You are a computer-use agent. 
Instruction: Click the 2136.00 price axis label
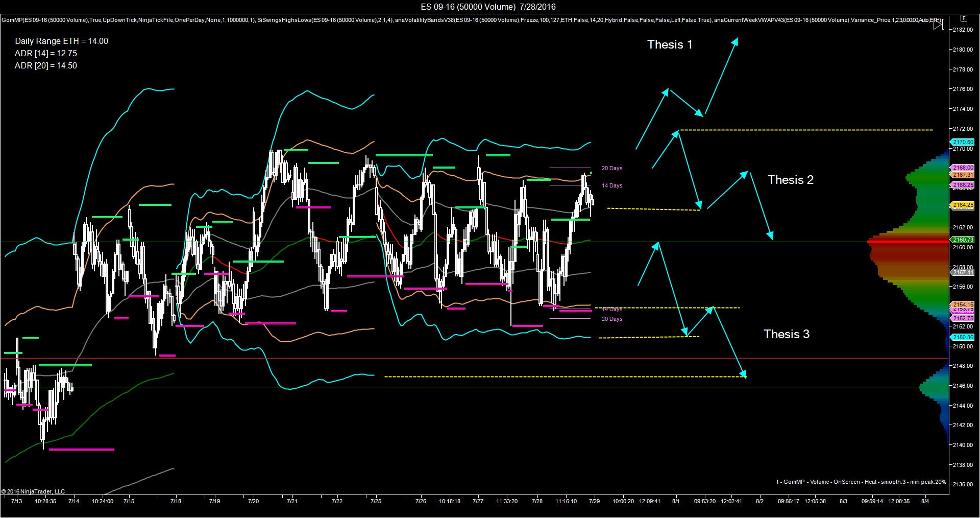(963, 484)
